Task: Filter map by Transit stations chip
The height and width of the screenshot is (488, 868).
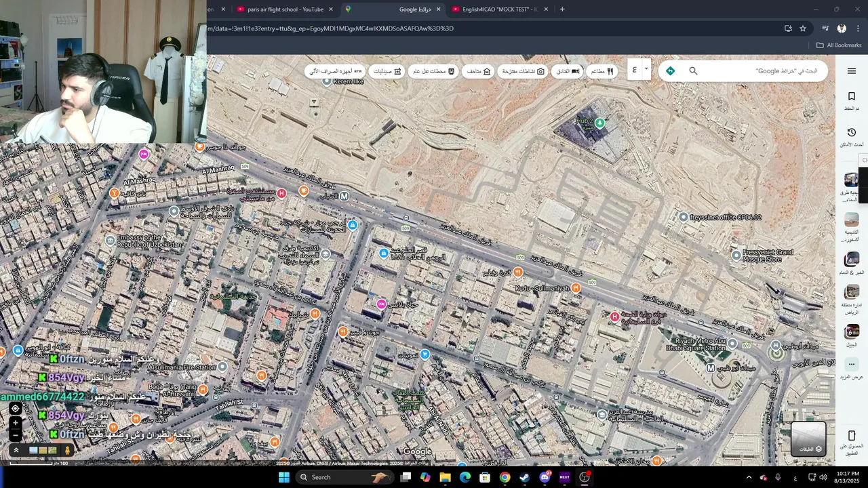Action: point(433,71)
